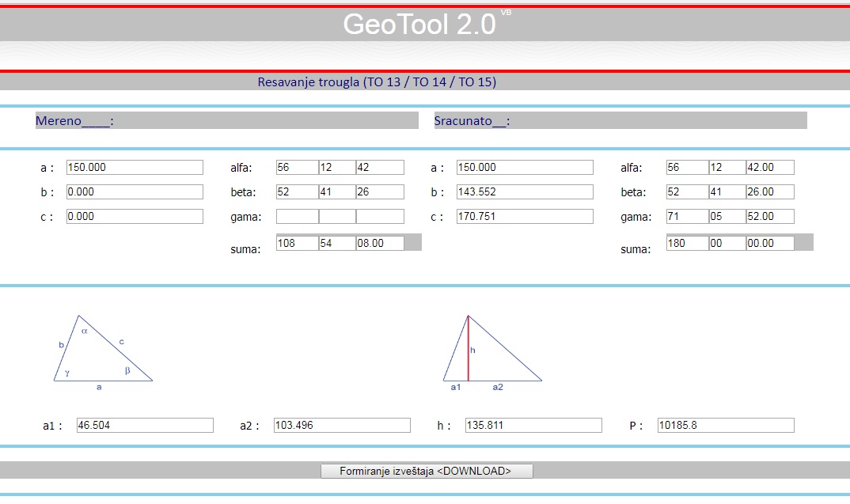This screenshot has width=850, height=504.
Task: Click the GeoTool 2.0 header title
Action: (420, 25)
